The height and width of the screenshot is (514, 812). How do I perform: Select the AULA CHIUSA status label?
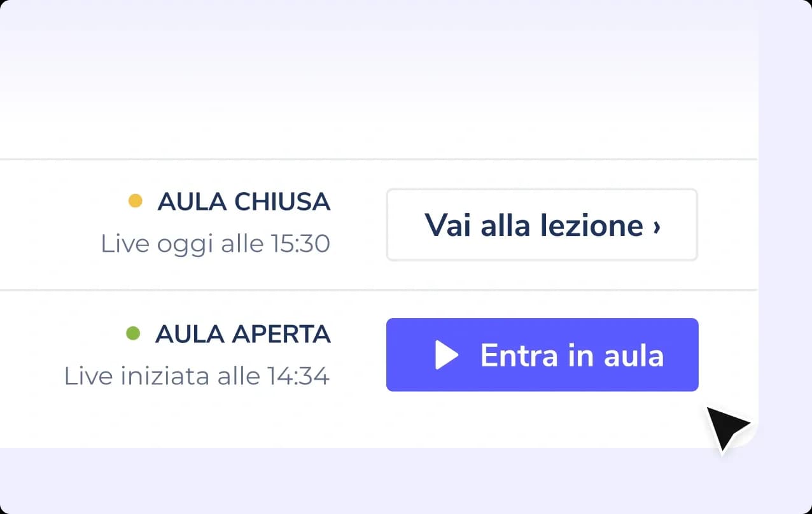pos(244,202)
